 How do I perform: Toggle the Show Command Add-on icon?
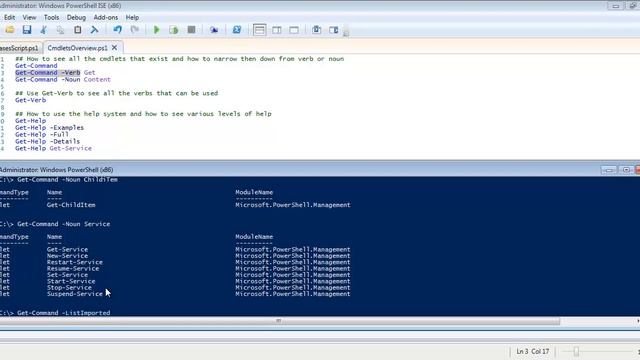[333, 30]
